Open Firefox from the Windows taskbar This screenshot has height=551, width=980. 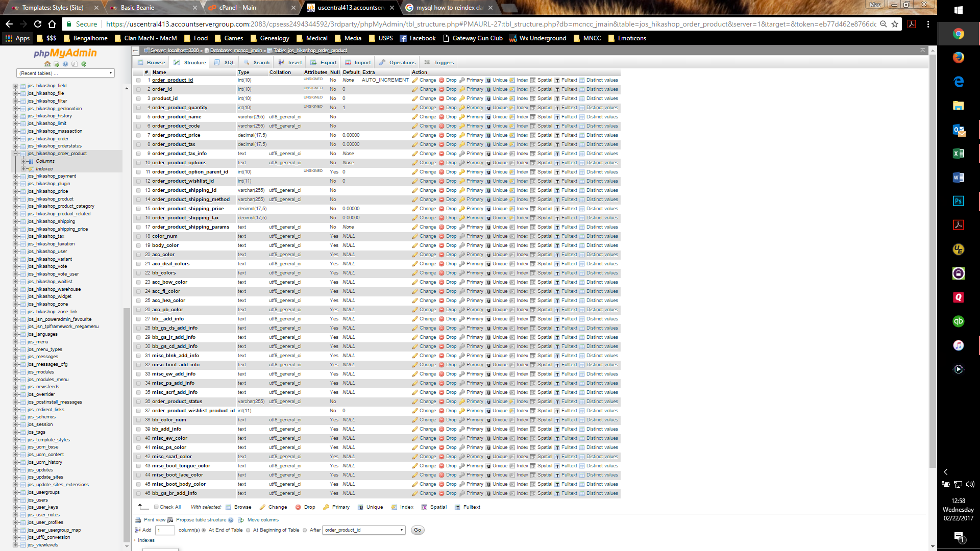tap(958, 58)
